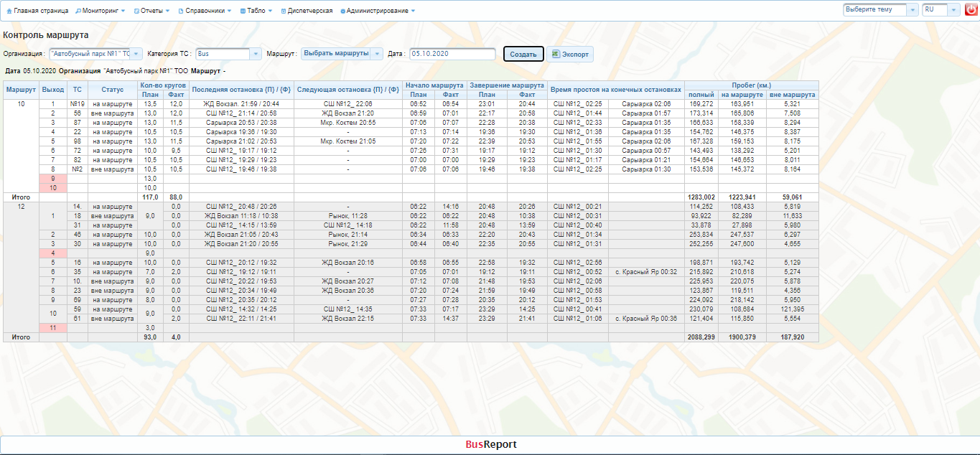This screenshot has width=980, height=455.
Task: Click the Экспорт button
Action: point(570,55)
